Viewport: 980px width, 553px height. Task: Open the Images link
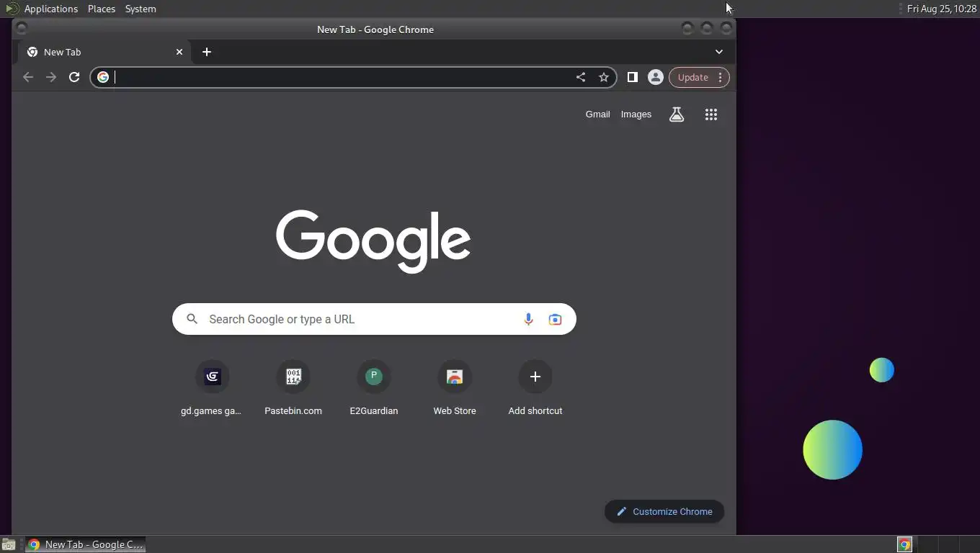pos(636,114)
